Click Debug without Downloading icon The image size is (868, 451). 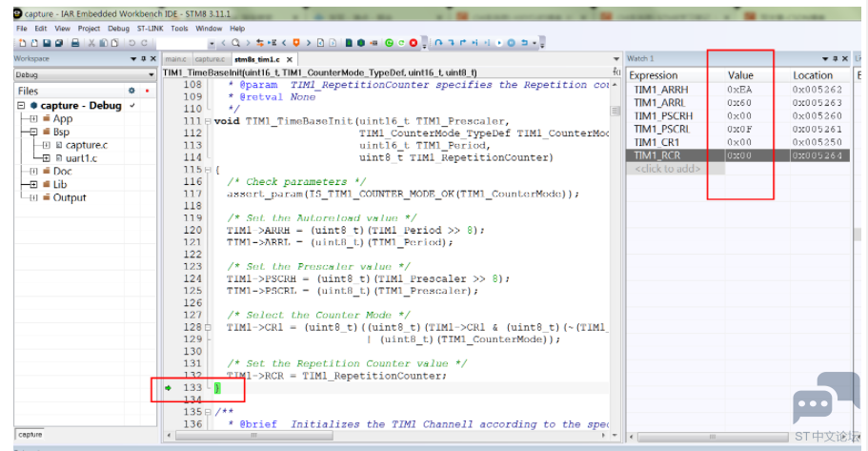401,43
